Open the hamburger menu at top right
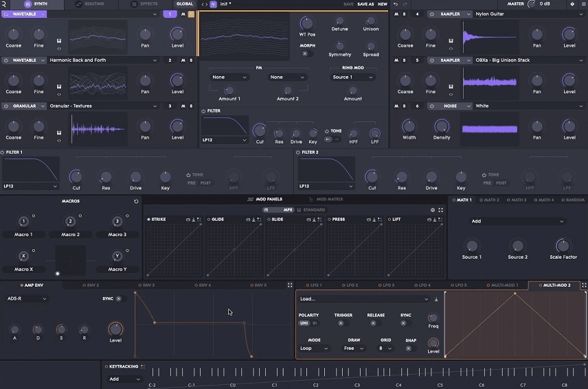 [x=585, y=3]
